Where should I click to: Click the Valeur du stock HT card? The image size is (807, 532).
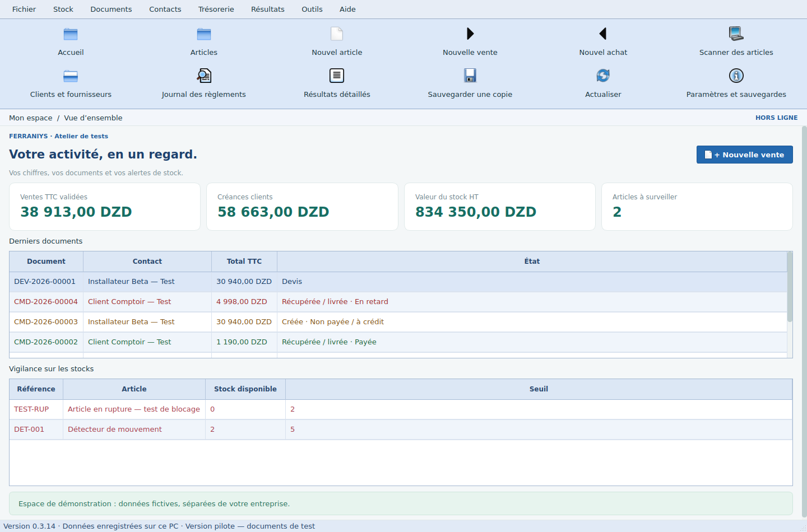(x=500, y=207)
